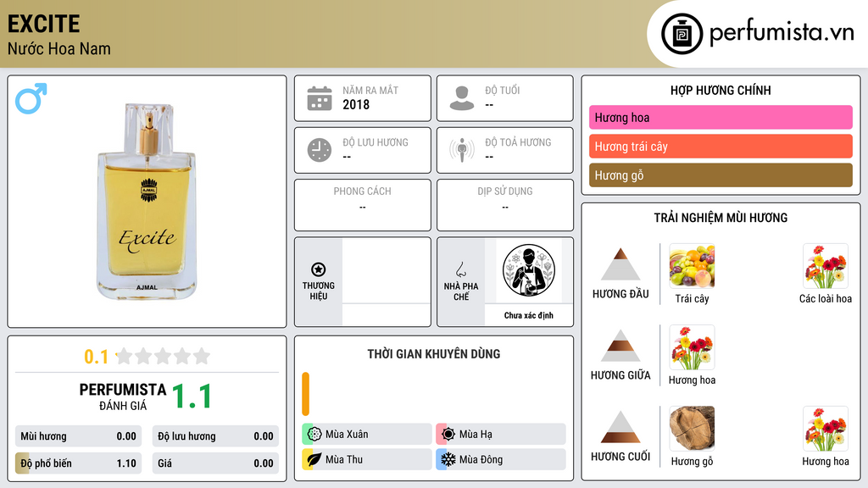The width and height of the screenshot is (868, 488).
Task: Open the Hương hoa middle note thumbnail
Action: coord(692,347)
